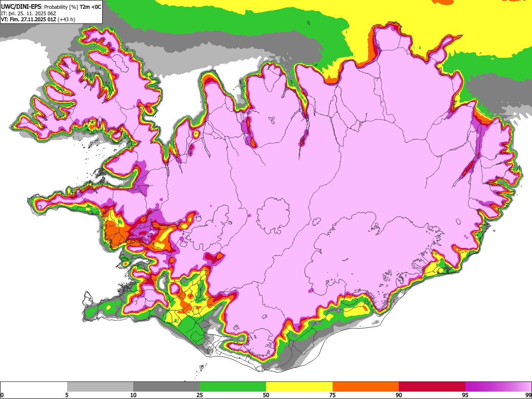The height and width of the screenshot is (399, 532).
Task: Click the yellow 50–75 legend swatch
Action: 299,387
